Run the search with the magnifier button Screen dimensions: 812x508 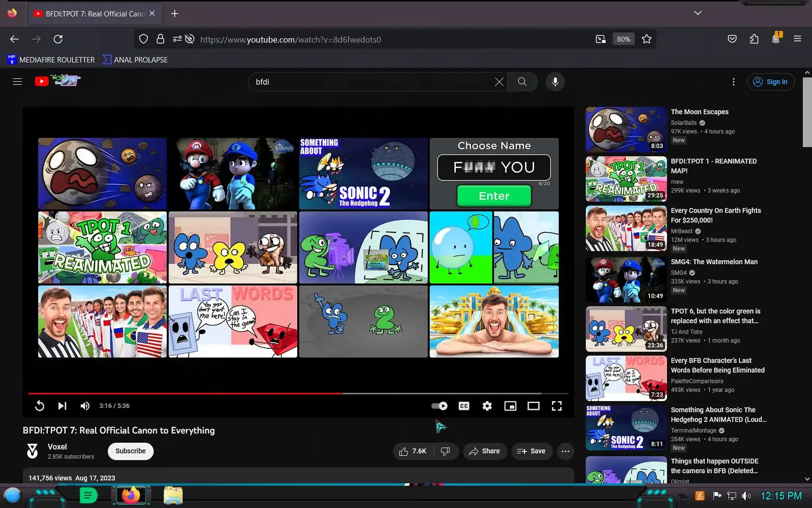pos(522,82)
